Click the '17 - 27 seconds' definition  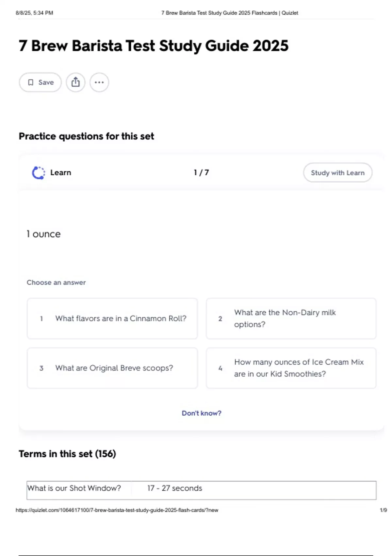coord(175,488)
